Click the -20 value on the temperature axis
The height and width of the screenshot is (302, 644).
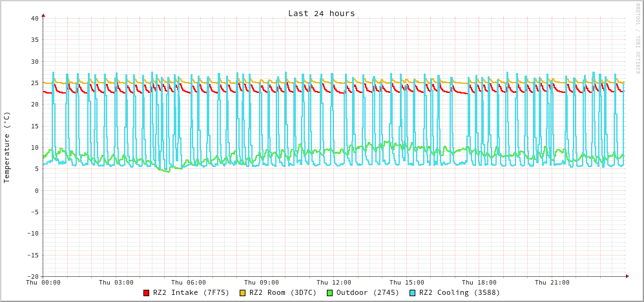(x=32, y=276)
